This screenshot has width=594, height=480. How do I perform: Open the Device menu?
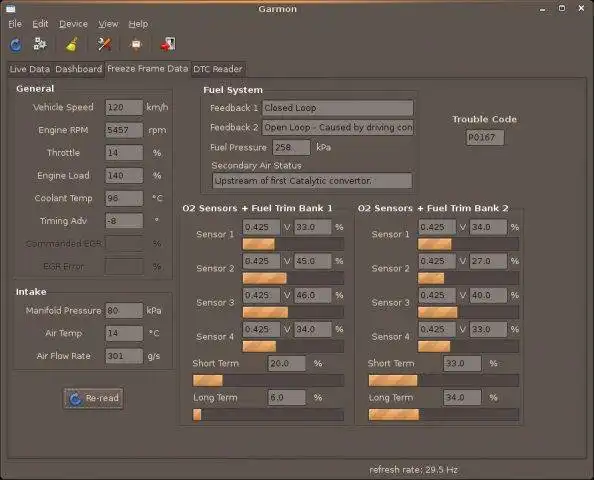tap(73, 24)
